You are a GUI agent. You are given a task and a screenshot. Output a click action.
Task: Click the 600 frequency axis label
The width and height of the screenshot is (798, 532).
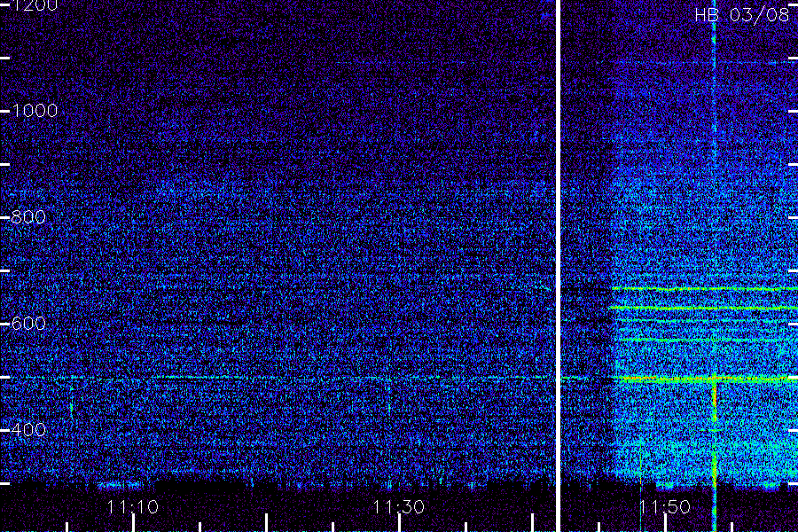(x=28, y=324)
